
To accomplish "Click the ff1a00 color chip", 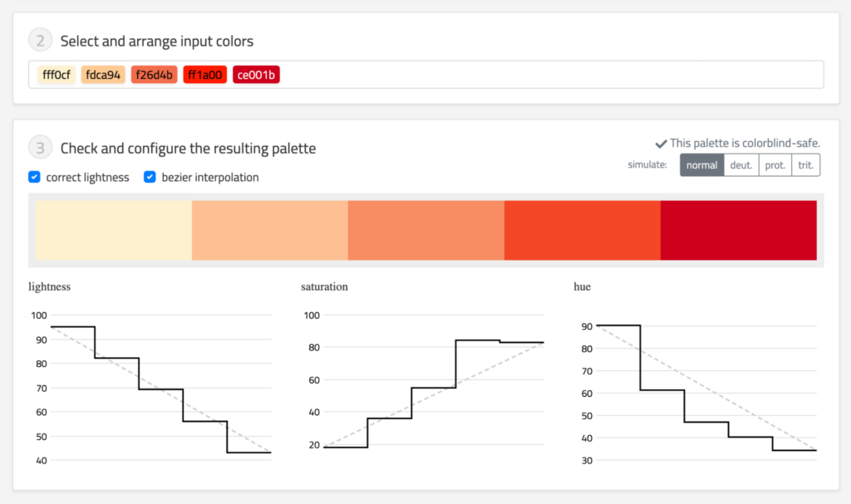I will tap(204, 74).
